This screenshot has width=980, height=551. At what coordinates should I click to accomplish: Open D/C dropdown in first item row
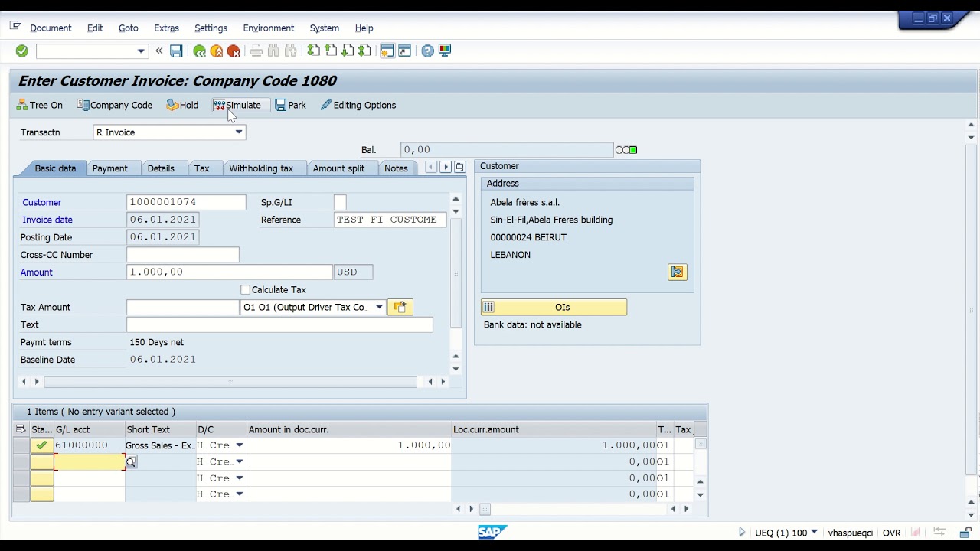coord(239,445)
